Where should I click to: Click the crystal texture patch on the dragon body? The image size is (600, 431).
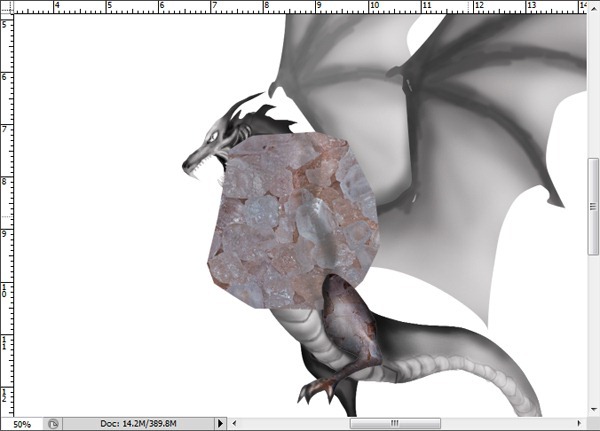point(293,221)
